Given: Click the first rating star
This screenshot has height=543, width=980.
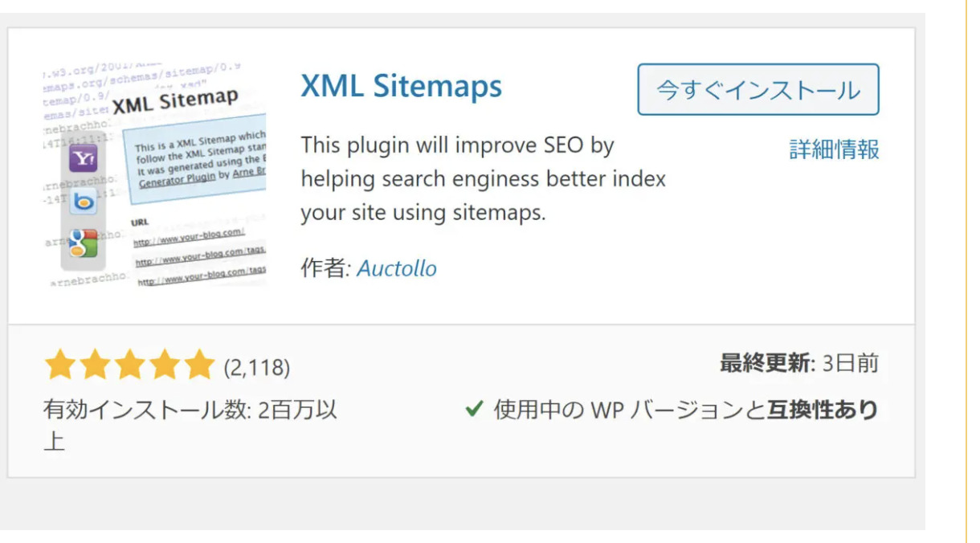Looking at the screenshot, I should 60,365.
